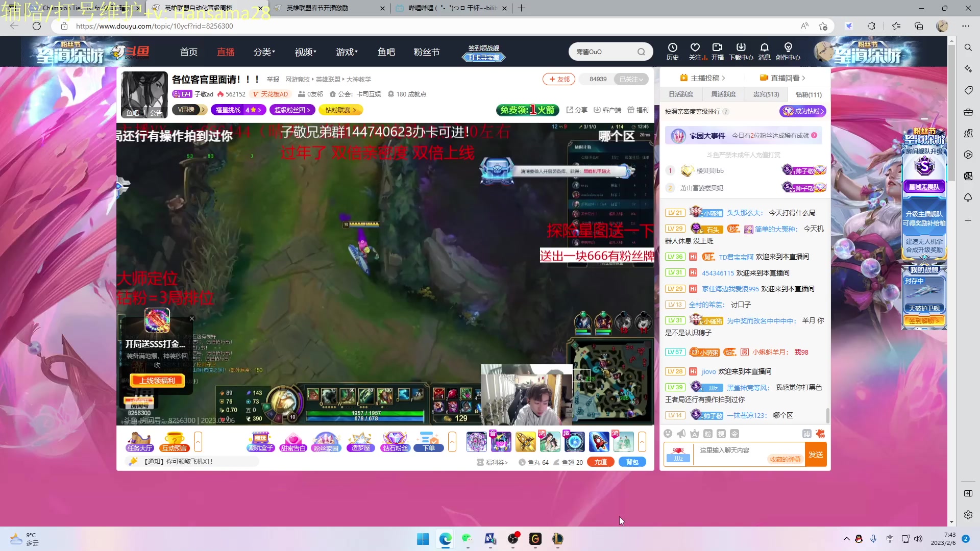The image size is (980, 551).
Task: Toggle the chat effects splash icon
Action: click(820, 434)
